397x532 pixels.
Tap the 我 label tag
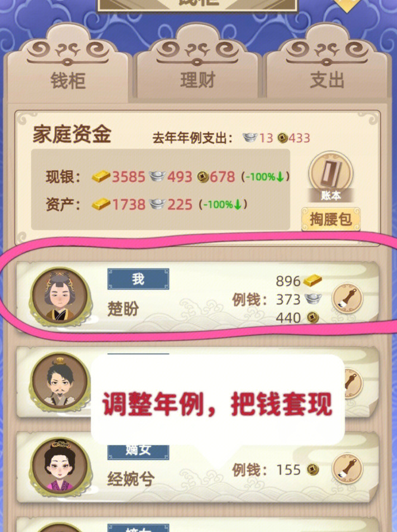click(x=138, y=279)
